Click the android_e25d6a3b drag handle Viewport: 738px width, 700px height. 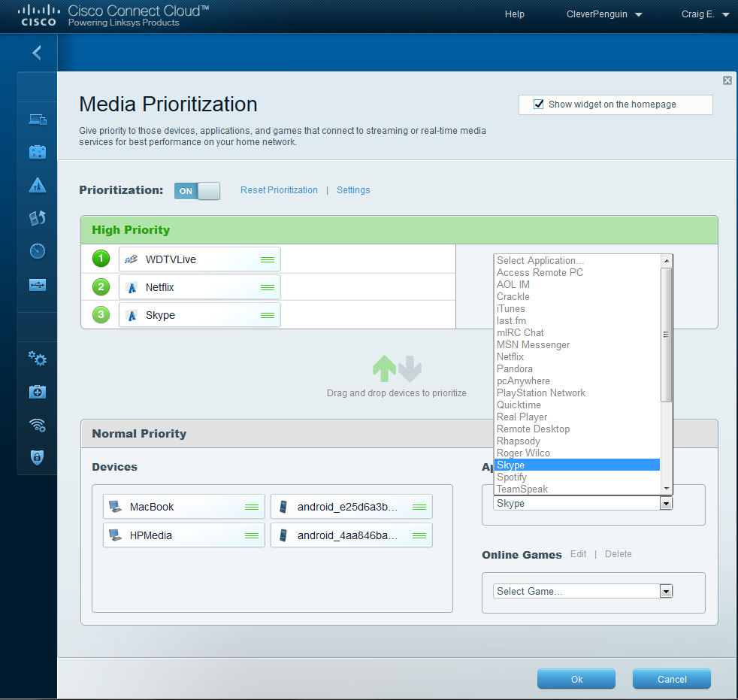click(419, 507)
